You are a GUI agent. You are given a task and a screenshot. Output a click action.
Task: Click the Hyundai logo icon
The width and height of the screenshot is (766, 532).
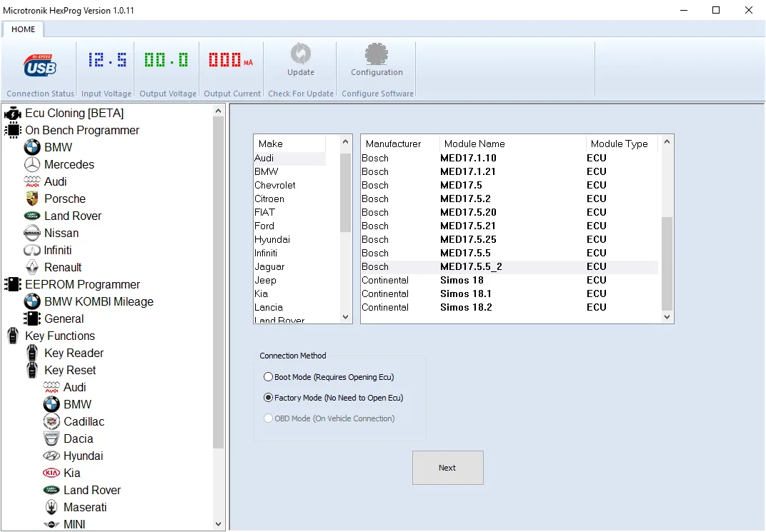click(x=51, y=456)
